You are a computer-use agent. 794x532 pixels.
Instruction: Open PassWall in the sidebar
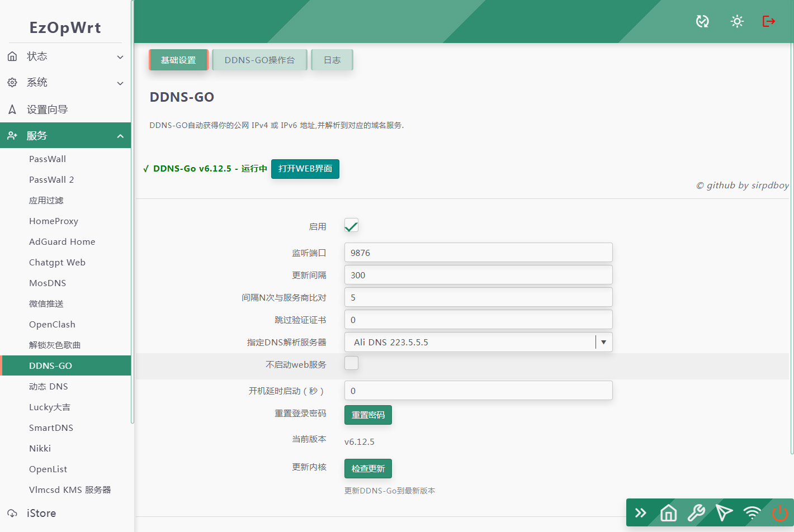click(x=48, y=159)
